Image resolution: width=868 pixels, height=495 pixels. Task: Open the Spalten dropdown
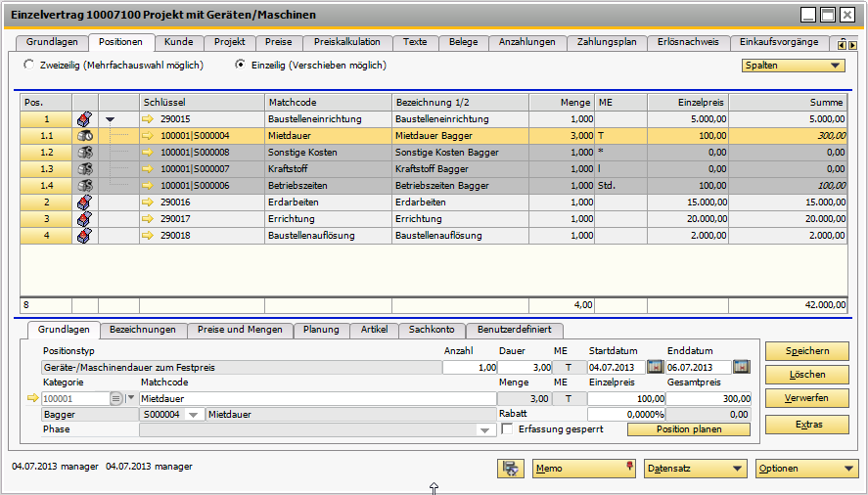click(x=793, y=66)
